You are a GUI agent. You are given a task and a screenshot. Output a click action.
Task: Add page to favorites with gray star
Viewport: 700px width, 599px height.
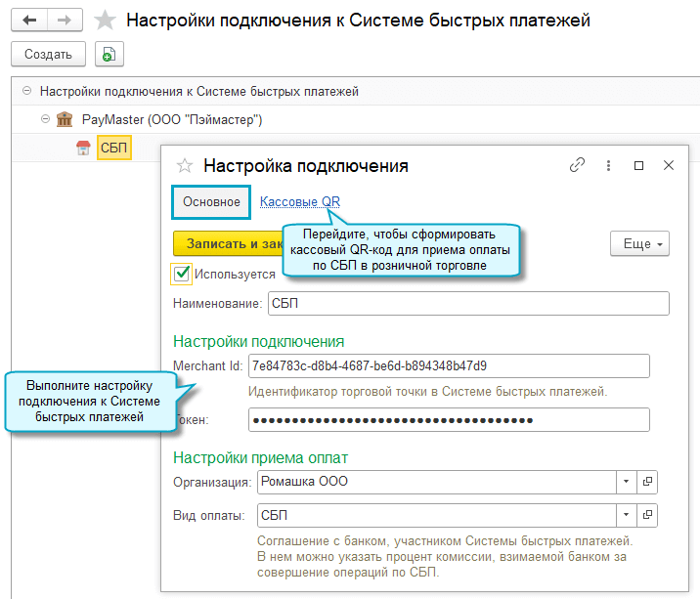(x=106, y=21)
